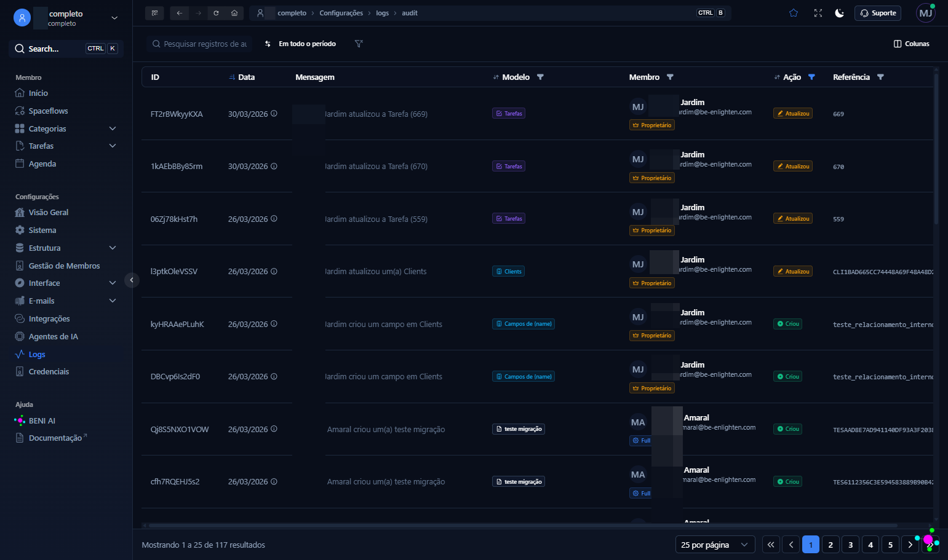Open Gestão de Membros
The height and width of the screenshot is (560, 948).
pos(64,266)
